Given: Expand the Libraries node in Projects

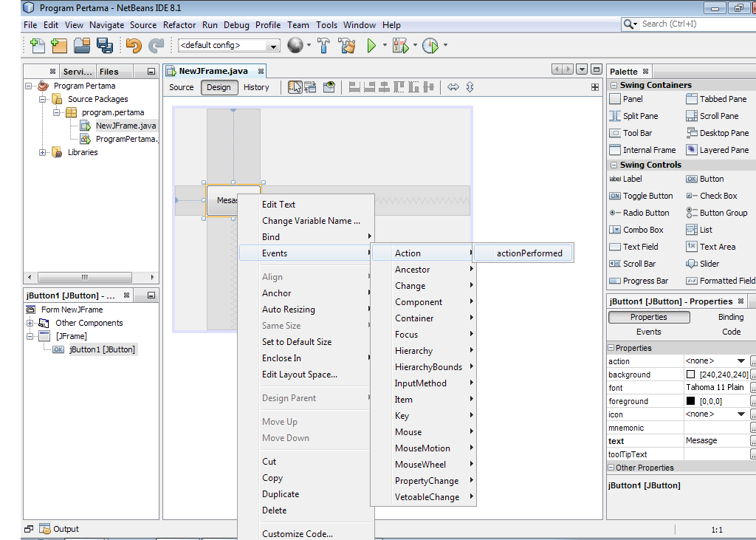Looking at the screenshot, I should coord(43,152).
